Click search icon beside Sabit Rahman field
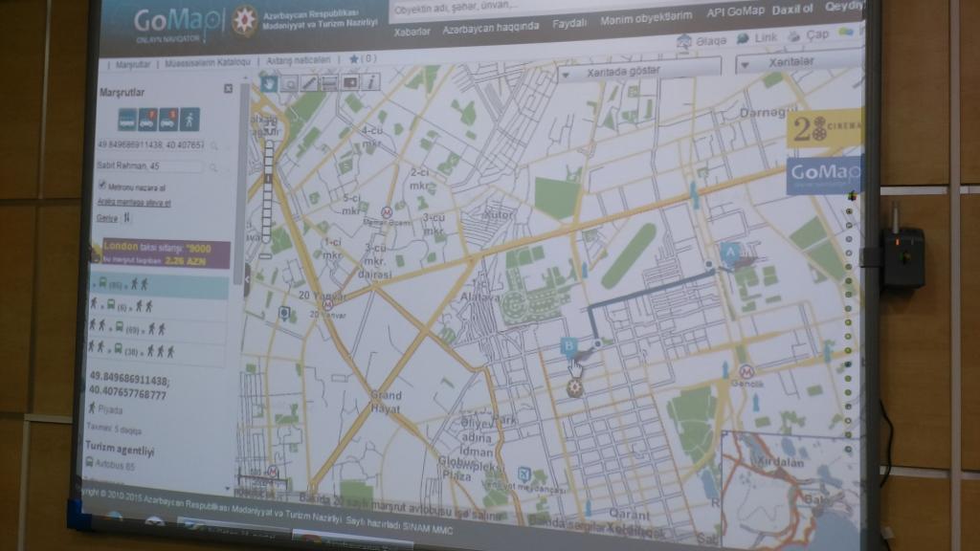The width and height of the screenshot is (980, 551). pyautogui.click(x=213, y=167)
